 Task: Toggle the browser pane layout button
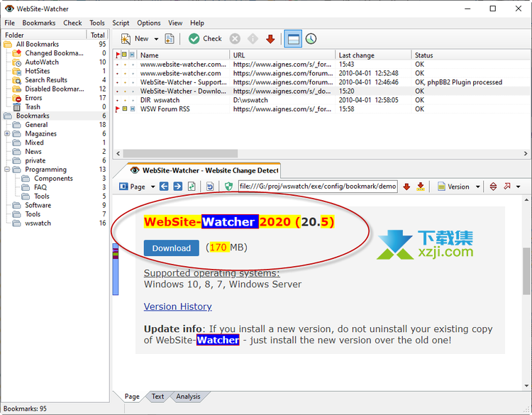point(293,39)
